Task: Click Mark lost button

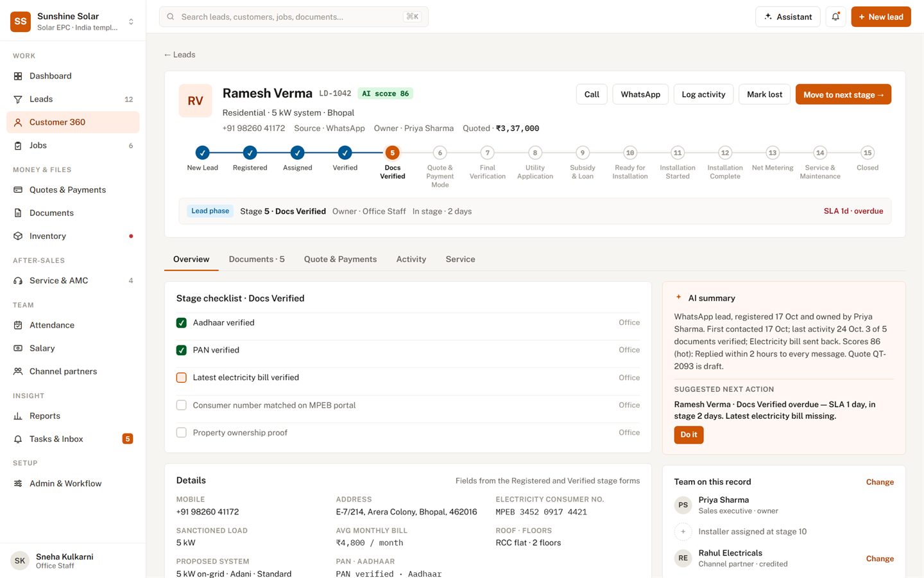Action: [764, 94]
